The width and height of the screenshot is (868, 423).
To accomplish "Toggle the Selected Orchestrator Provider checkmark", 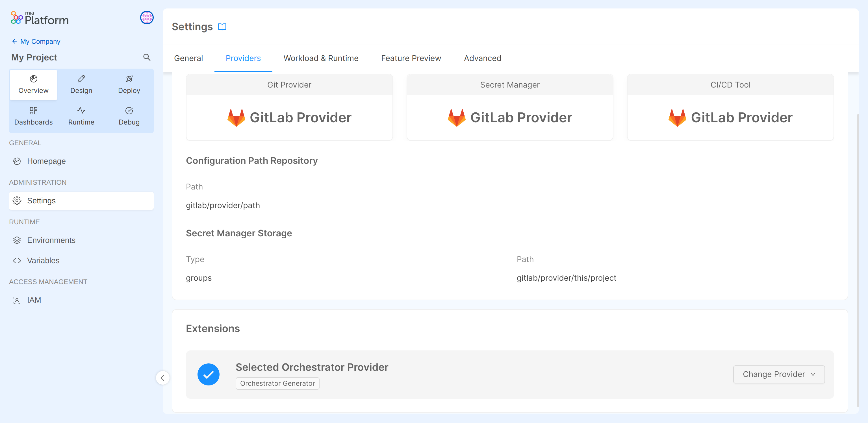I will 208,374.
